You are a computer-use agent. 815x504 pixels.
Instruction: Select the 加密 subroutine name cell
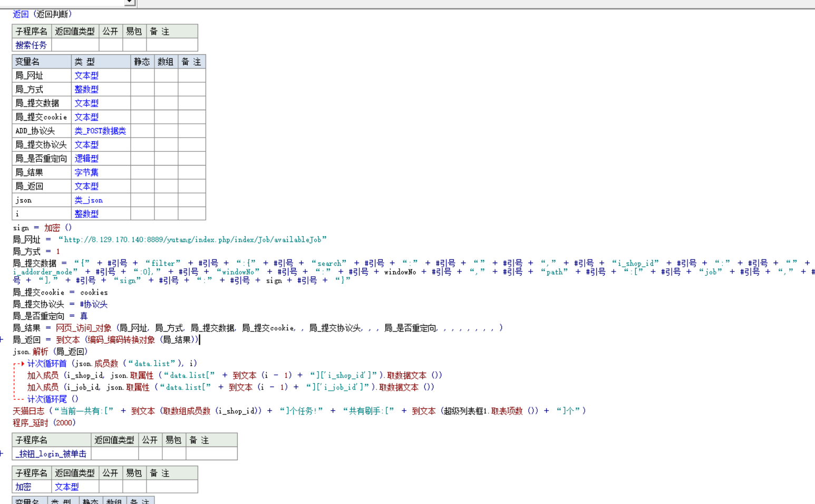tap(32, 487)
